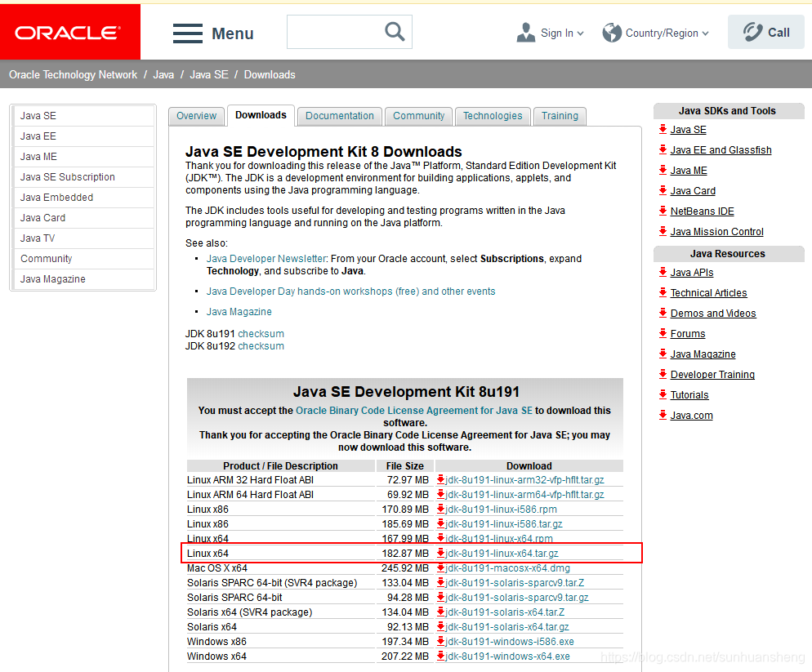Switch to the Community tab

coord(418,115)
